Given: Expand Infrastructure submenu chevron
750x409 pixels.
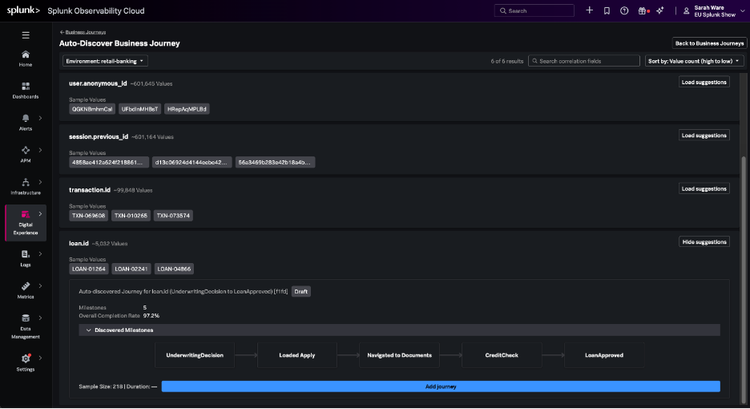Looking at the screenshot, I should (x=40, y=182).
